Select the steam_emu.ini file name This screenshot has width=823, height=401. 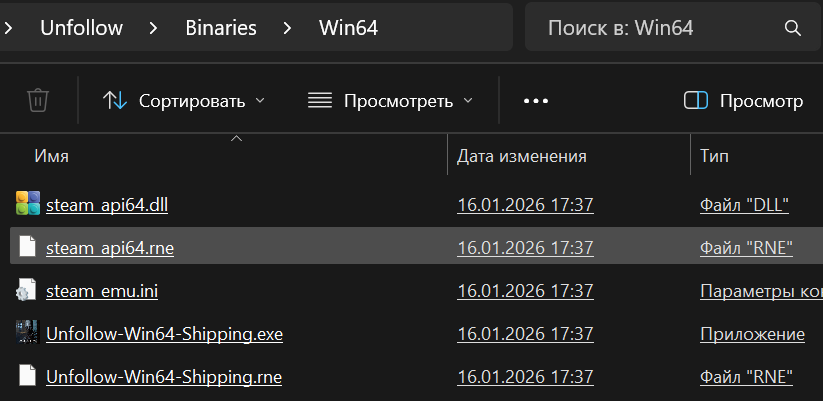102,291
